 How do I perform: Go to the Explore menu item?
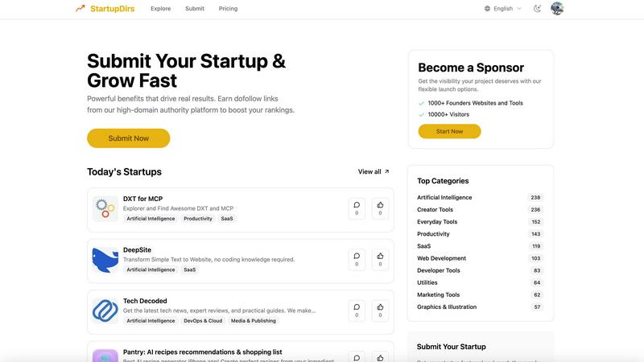(x=161, y=9)
